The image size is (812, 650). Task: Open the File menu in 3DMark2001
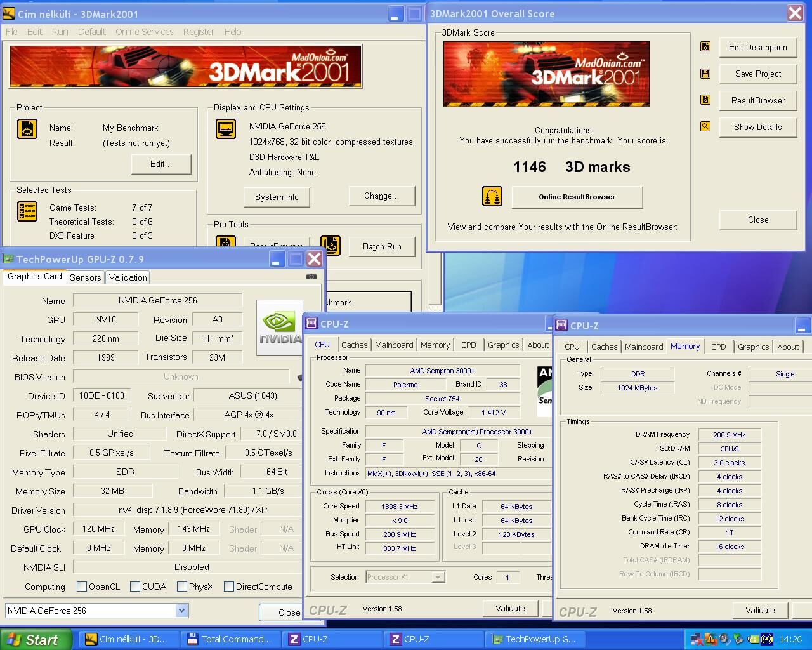tap(11, 32)
